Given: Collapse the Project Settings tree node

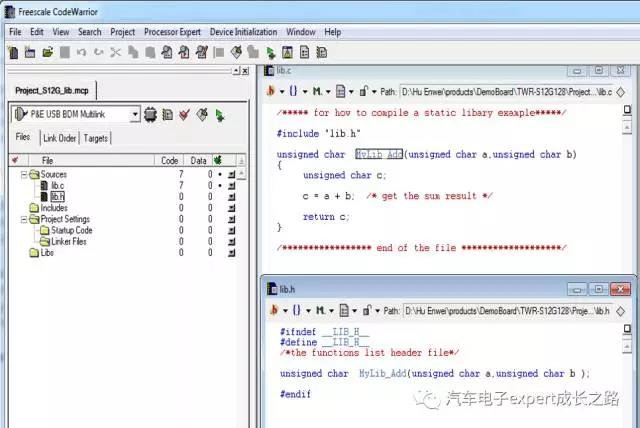Looking at the screenshot, I should pyautogui.click(x=23, y=219).
